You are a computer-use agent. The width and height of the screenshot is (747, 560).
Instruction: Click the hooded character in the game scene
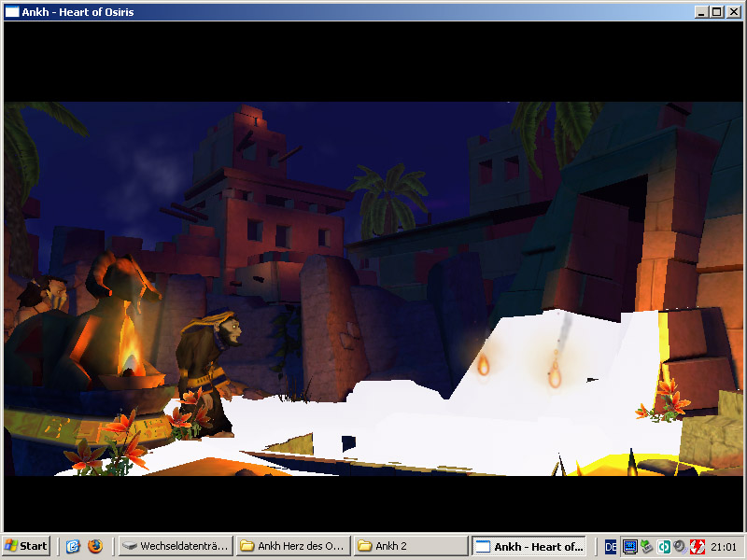click(x=209, y=374)
